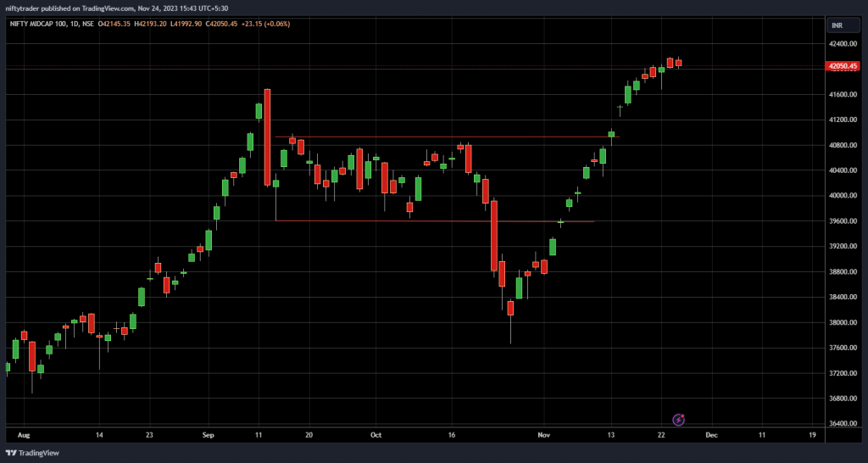This screenshot has width=868, height=463.
Task: Select the lower red horizontal support line
Action: click(435, 221)
